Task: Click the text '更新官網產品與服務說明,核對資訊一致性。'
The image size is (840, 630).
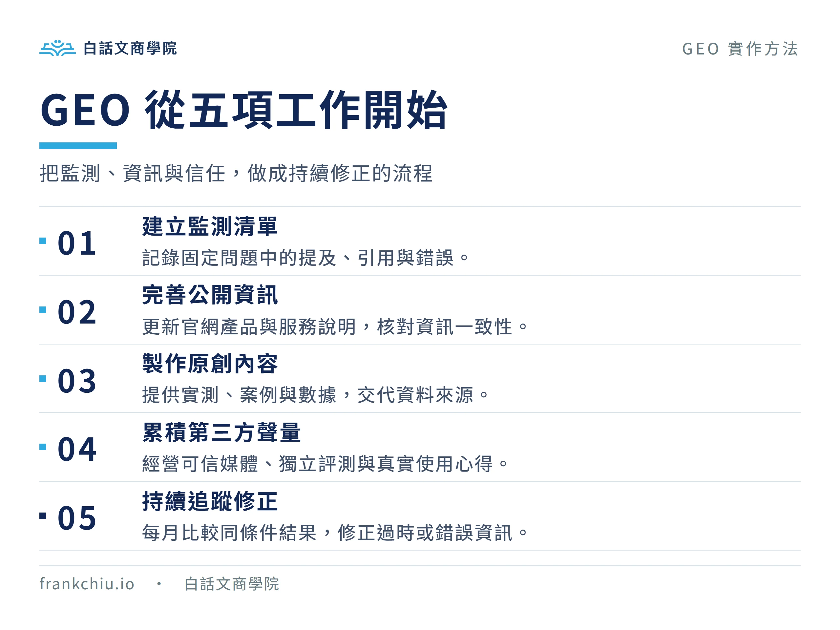Action: click(335, 326)
